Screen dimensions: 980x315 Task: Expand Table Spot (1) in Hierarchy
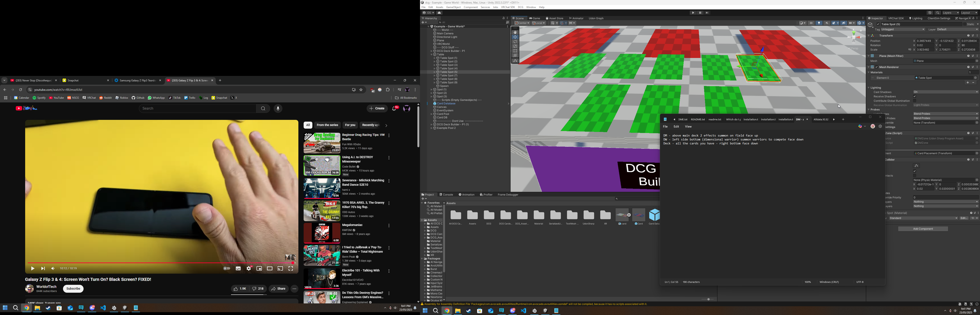(434, 58)
